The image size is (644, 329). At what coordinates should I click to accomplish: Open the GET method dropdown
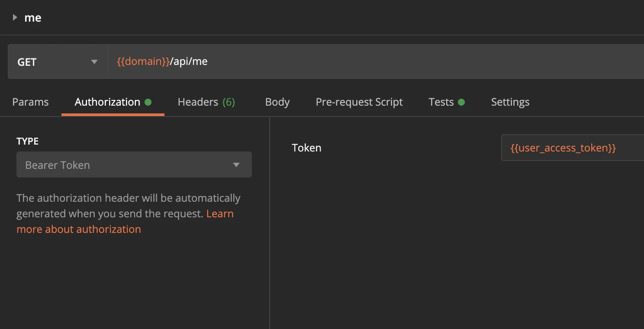(58, 62)
